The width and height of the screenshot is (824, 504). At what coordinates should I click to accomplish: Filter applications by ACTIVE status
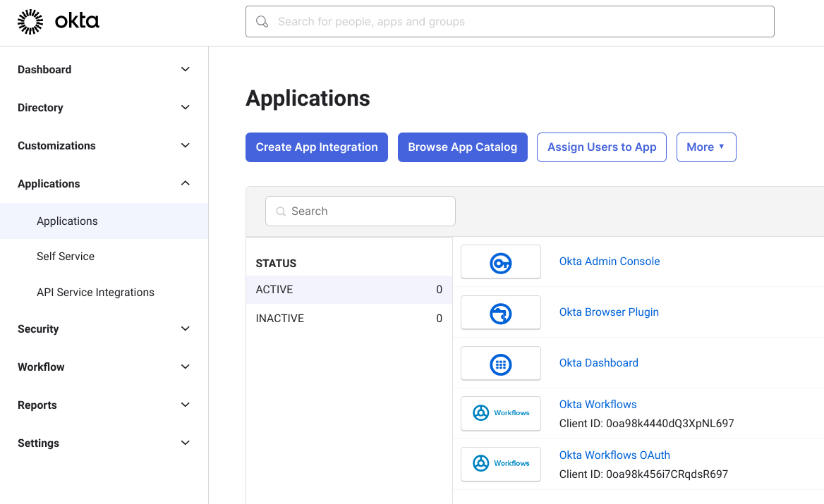(x=349, y=290)
